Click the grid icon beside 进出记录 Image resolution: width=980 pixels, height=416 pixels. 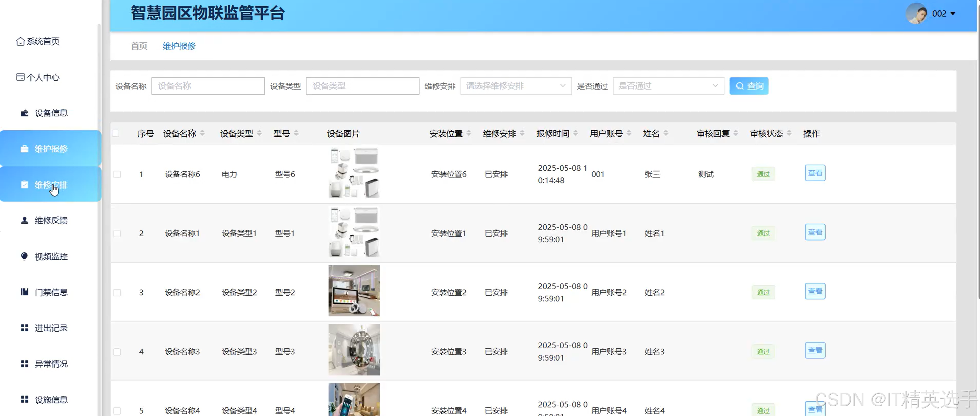(25, 328)
